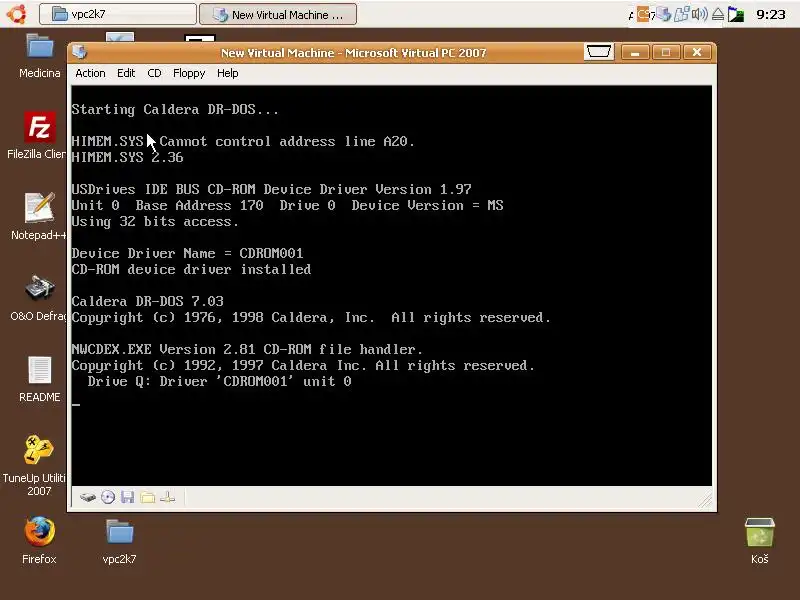Click 'Device Driver Name = CDROM001' text
Screen dimensions: 800x600
point(187,253)
